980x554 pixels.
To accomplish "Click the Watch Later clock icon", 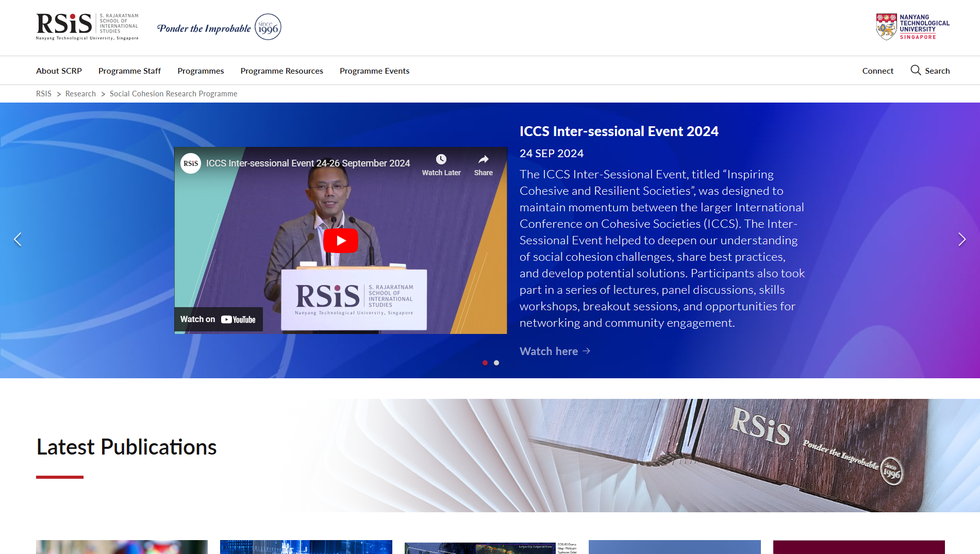I will pyautogui.click(x=441, y=160).
